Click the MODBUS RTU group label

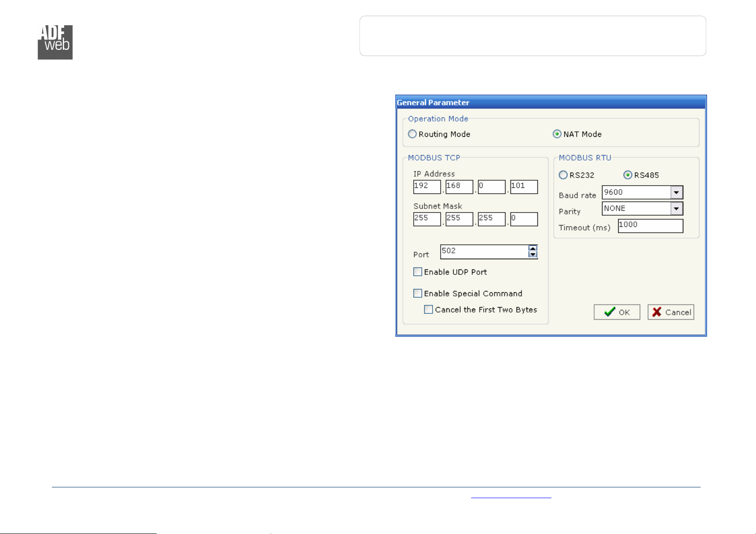[x=585, y=158]
